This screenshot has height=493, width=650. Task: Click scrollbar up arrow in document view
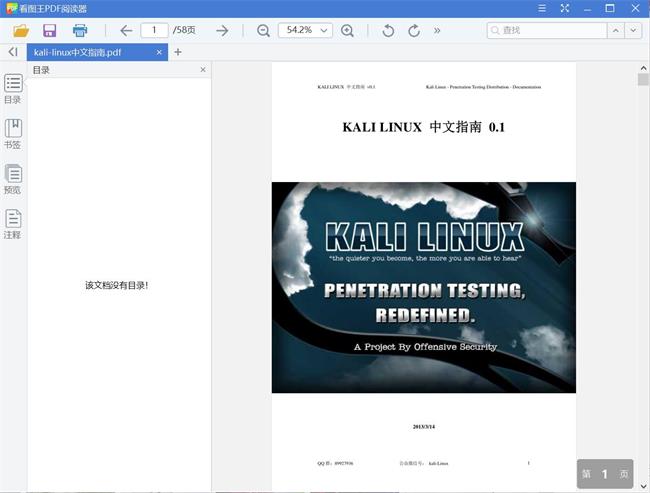[643, 68]
